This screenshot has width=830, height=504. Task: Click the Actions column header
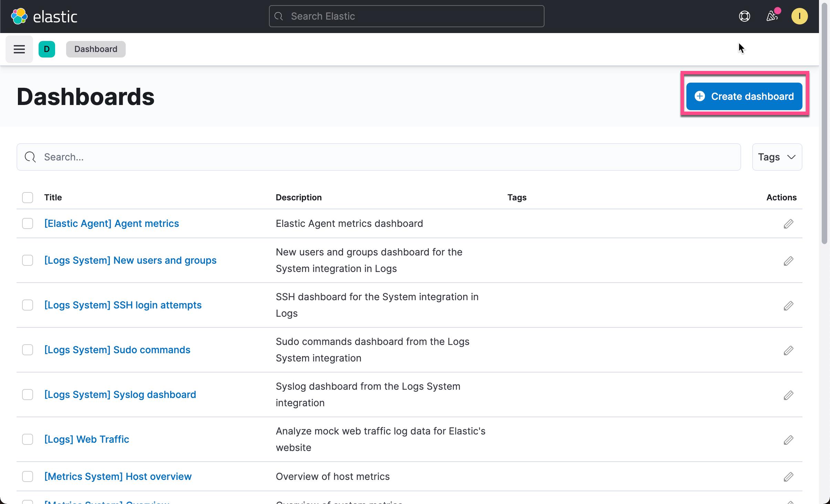(781, 198)
